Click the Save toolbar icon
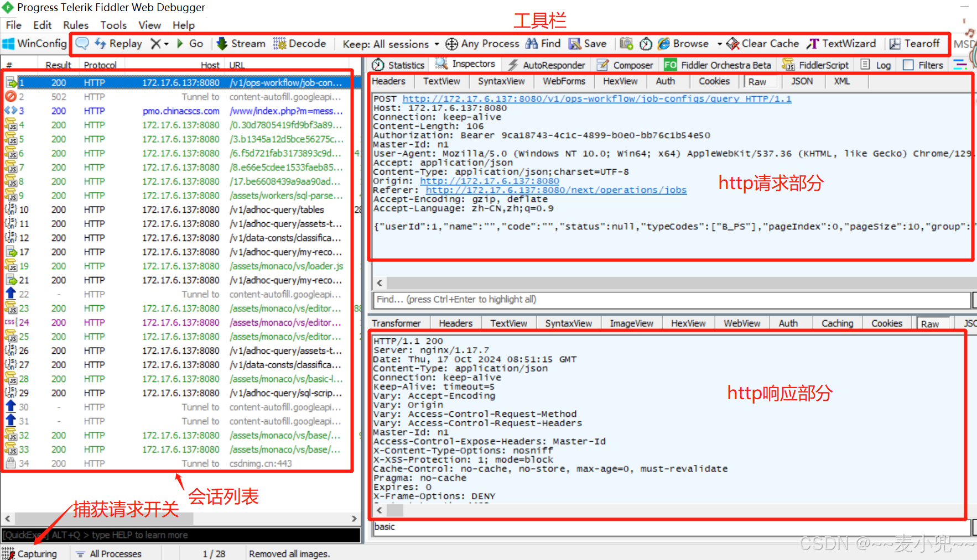Image resolution: width=977 pixels, height=560 pixels. [x=575, y=44]
